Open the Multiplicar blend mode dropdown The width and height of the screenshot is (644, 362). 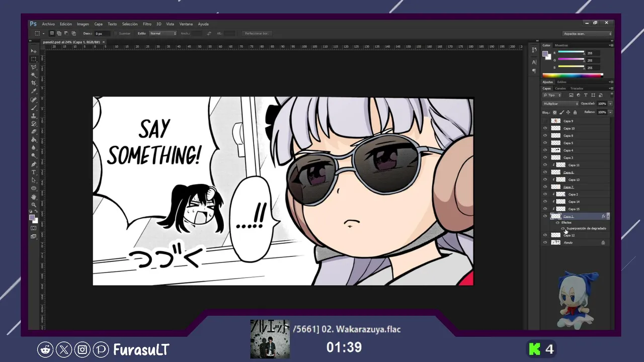(x=560, y=104)
